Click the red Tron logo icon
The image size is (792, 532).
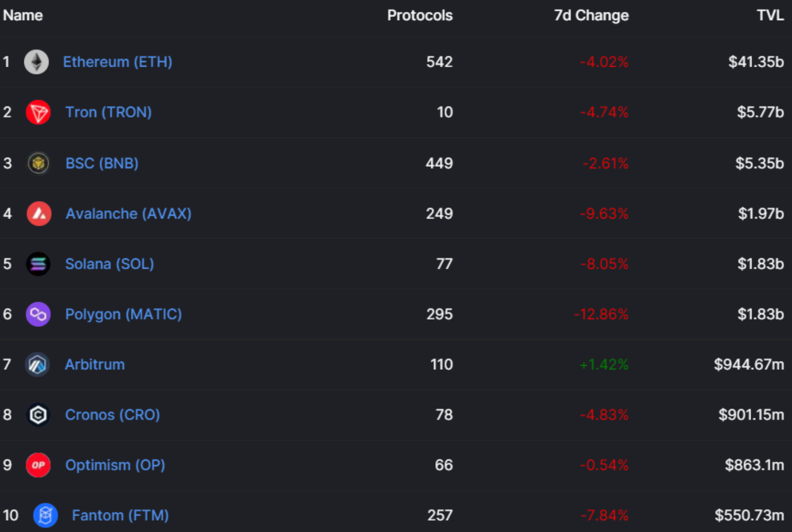pos(38,113)
